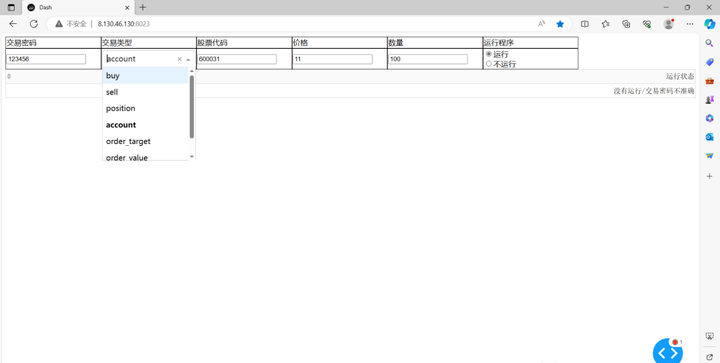Choose buy from the dropdown list
This screenshot has height=363, width=720.
click(x=146, y=76)
